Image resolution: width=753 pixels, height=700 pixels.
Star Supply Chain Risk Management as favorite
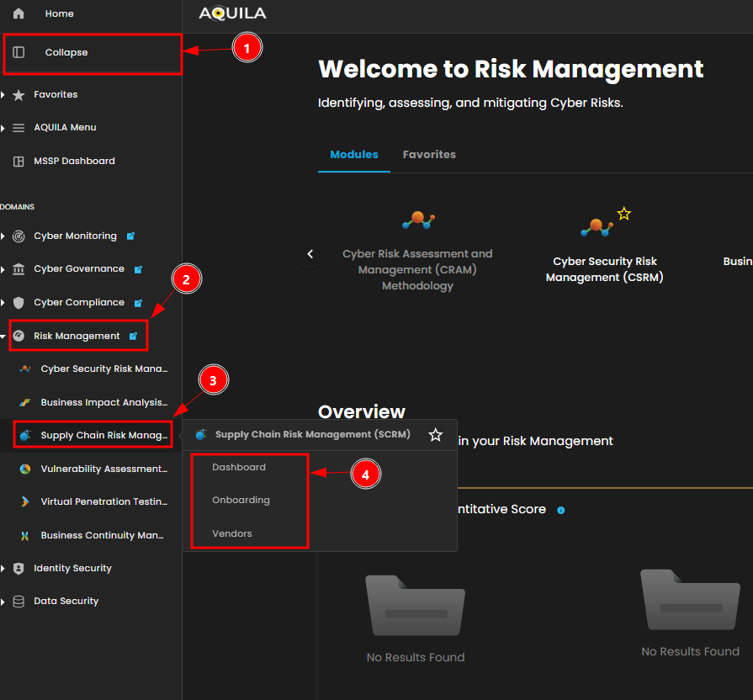435,435
